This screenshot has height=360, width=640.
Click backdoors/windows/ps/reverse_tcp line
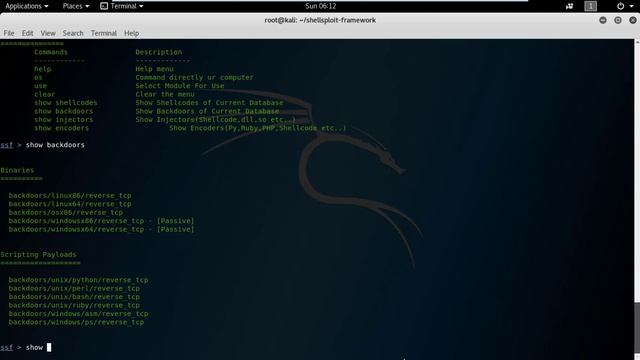76,322
